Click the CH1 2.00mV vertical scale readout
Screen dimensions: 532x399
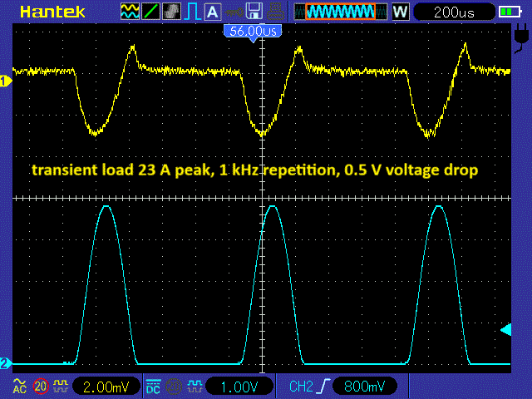[106, 387]
